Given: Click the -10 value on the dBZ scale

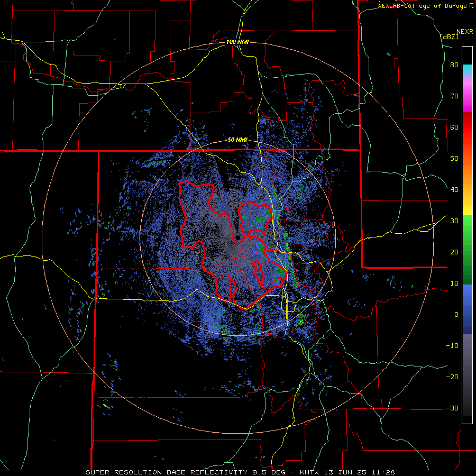Looking at the screenshot, I should tap(452, 346).
